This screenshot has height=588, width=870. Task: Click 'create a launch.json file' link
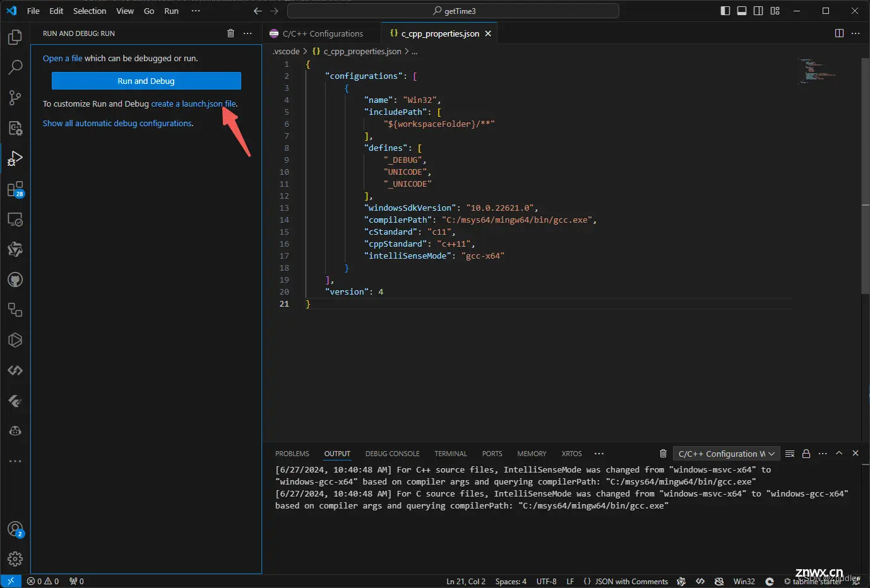[x=193, y=103]
